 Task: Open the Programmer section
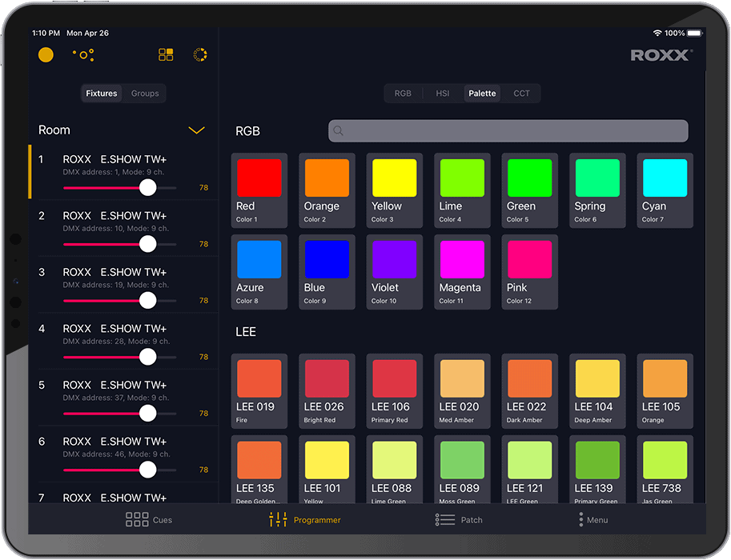(305, 519)
